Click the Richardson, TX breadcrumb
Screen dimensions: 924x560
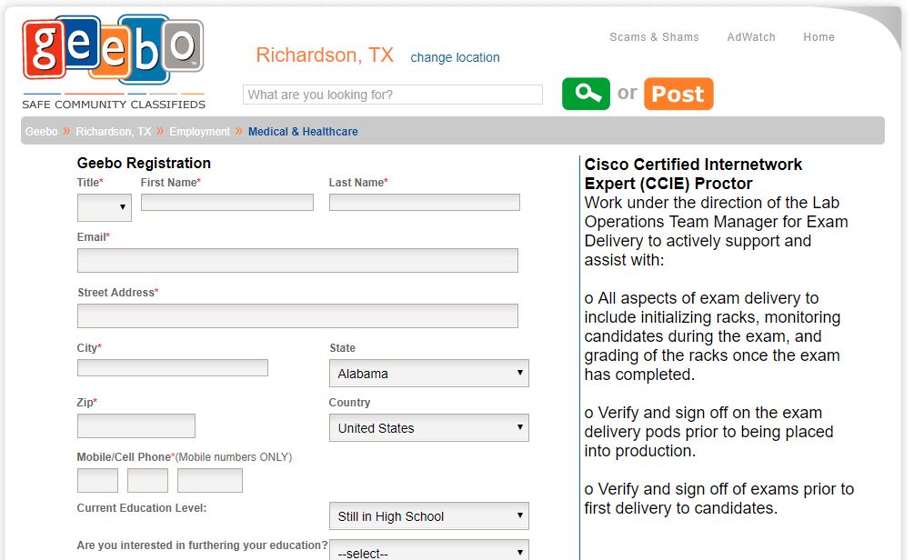[113, 131]
